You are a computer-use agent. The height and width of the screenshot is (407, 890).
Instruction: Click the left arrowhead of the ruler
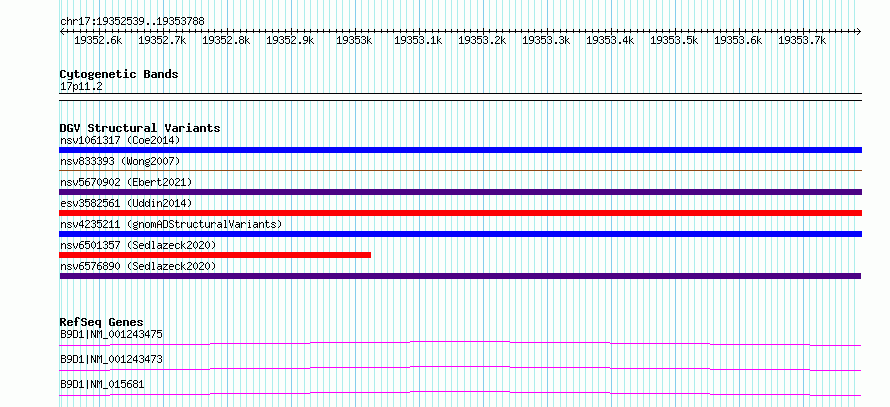62,31
